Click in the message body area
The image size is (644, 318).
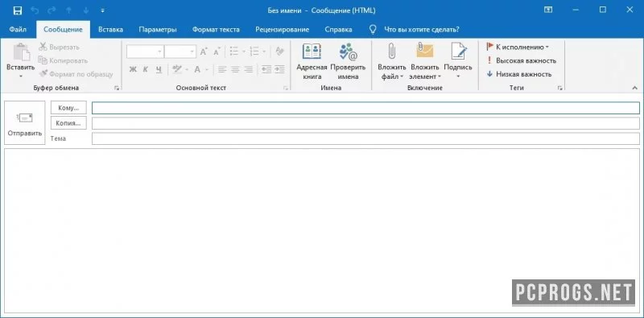point(321,230)
